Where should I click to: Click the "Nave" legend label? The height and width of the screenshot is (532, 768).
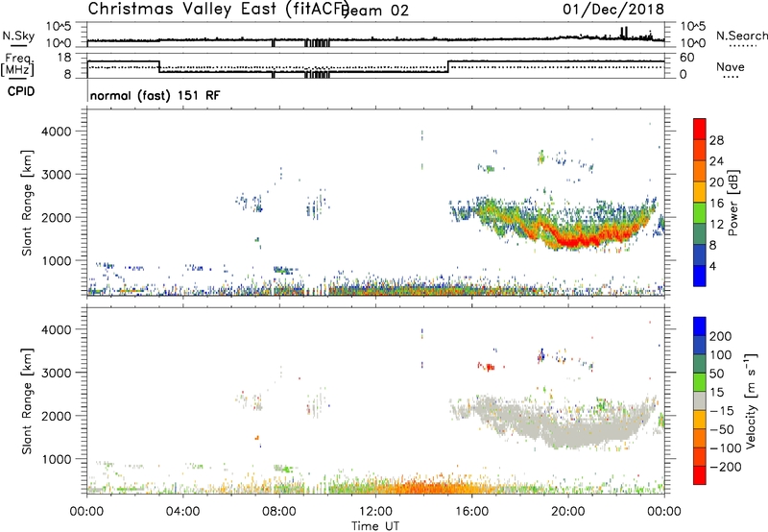pos(731,66)
